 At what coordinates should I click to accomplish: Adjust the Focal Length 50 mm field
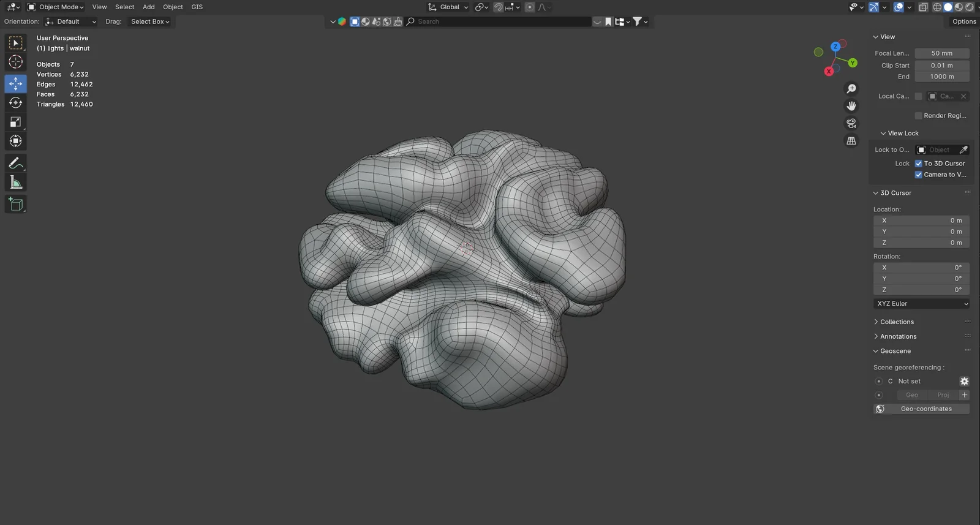[941, 53]
